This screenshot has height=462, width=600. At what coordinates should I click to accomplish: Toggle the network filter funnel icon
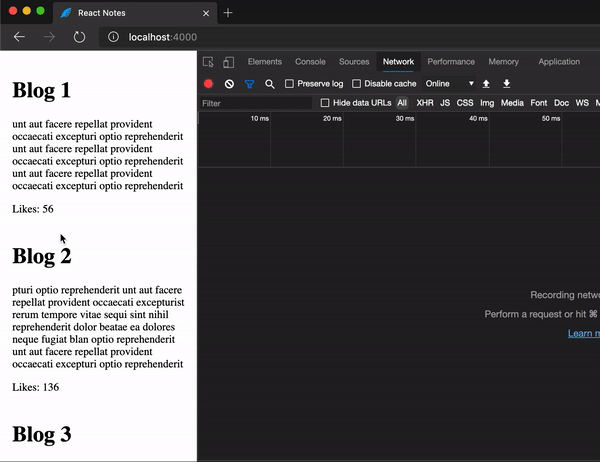(249, 84)
